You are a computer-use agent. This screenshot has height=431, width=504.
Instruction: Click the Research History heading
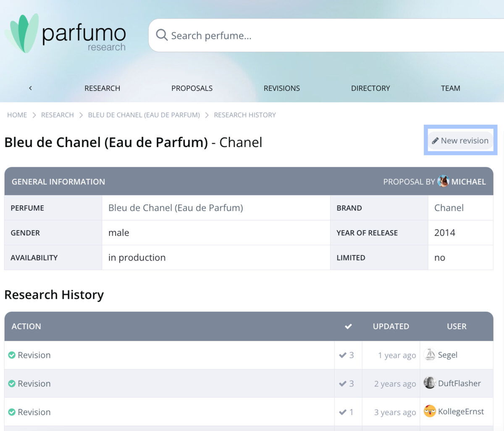pos(54,295)
